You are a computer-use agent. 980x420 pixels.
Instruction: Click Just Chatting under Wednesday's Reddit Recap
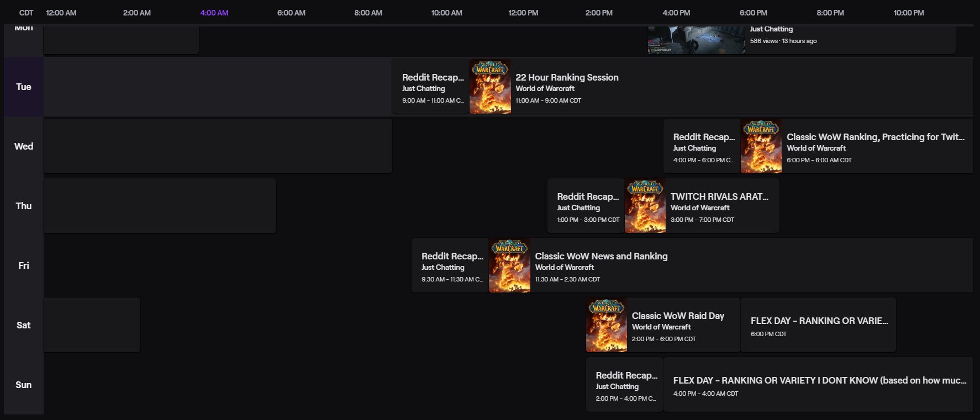(x=694, y=148)
